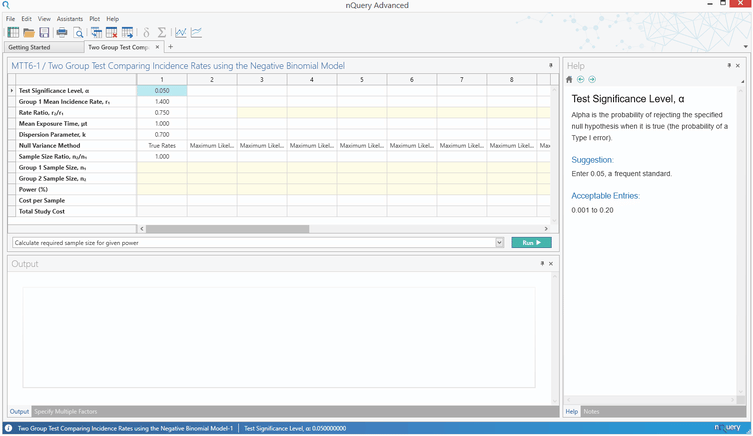Navigate back in the Help panel

[x=581, y=79]
